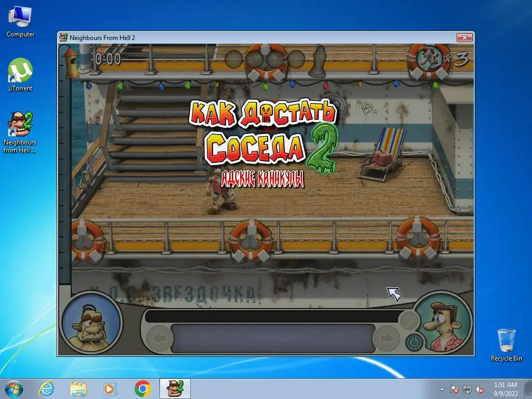Click the neighbour portrait in the bottom-left
The image size is (532, 399).
pos(91,323)
